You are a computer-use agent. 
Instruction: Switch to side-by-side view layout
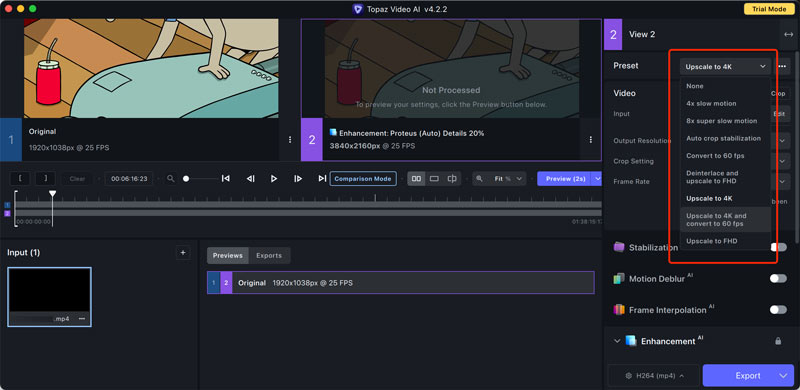[x=417, y=179]
